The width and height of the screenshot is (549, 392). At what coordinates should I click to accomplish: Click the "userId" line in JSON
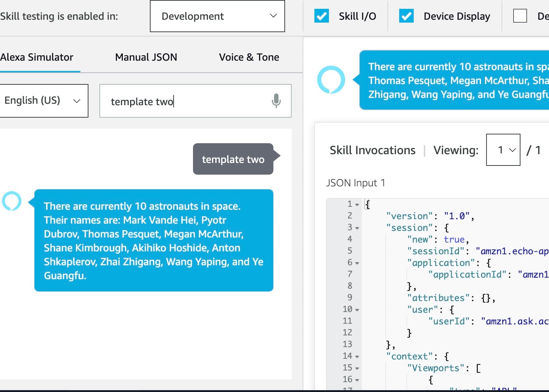pos(489,321)
